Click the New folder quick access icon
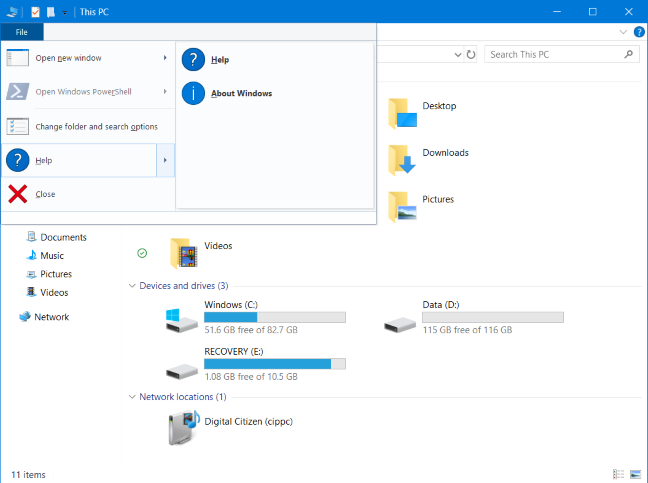Viewport: 648px width, 483px height. coord(51,12)
